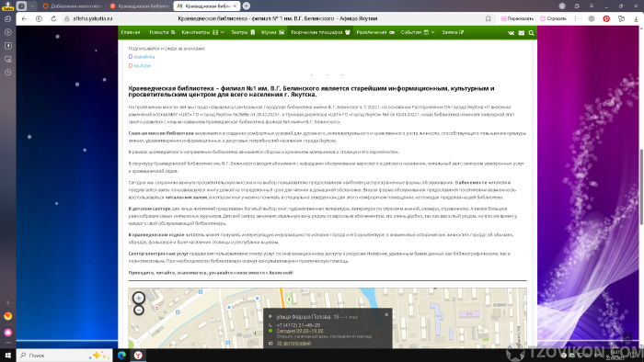Viewport: 644px width, 362px height.
Task: Open the site search magnifier icon
Action: point(531,33)
